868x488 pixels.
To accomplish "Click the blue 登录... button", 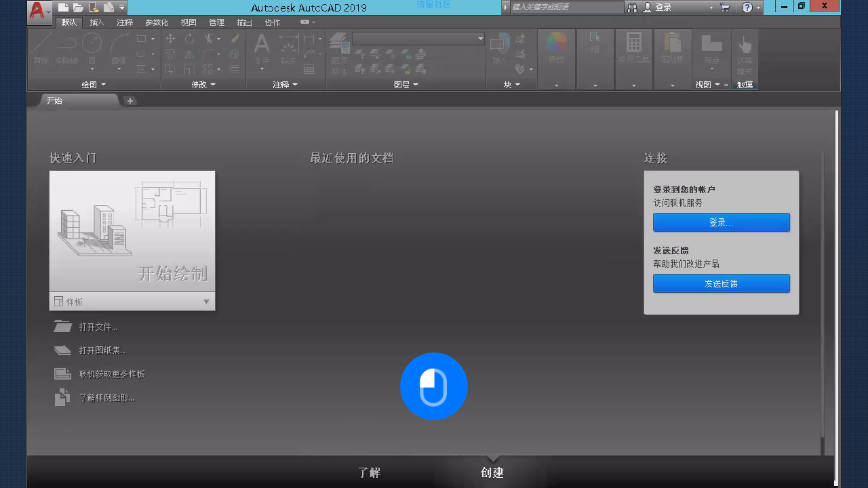I will (x=722, y=222).
